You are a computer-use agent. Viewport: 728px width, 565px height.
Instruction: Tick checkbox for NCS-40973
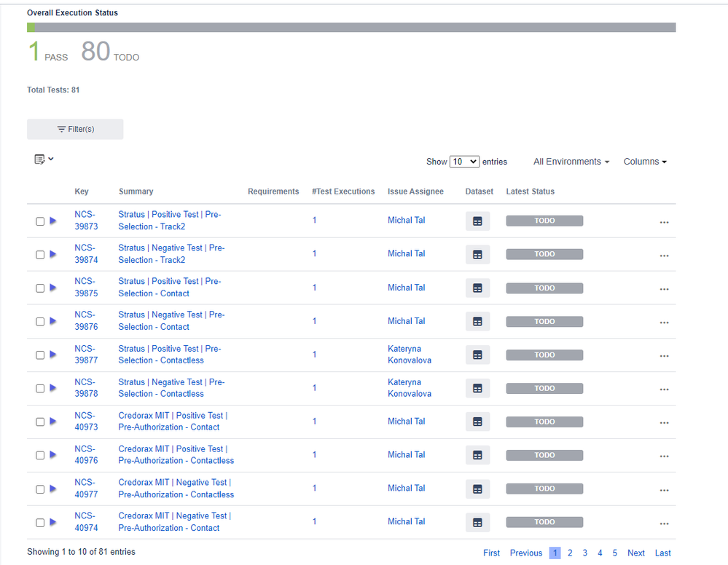[40, 422]
